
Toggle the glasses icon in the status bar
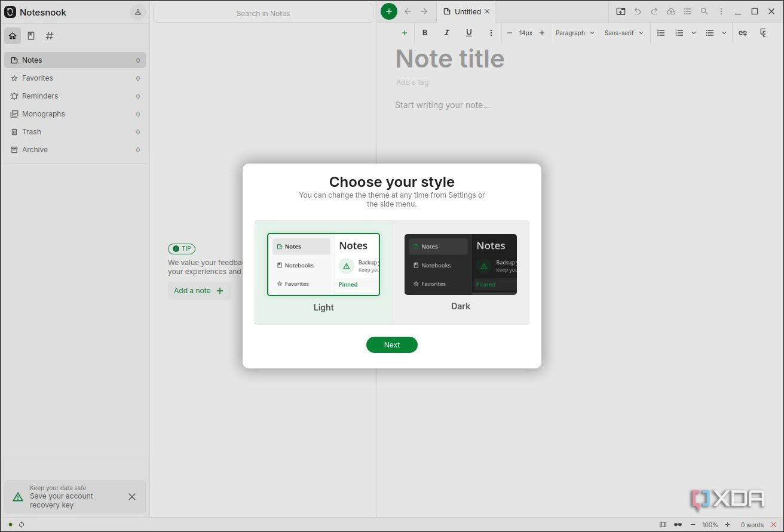click(x=678, y=525)
